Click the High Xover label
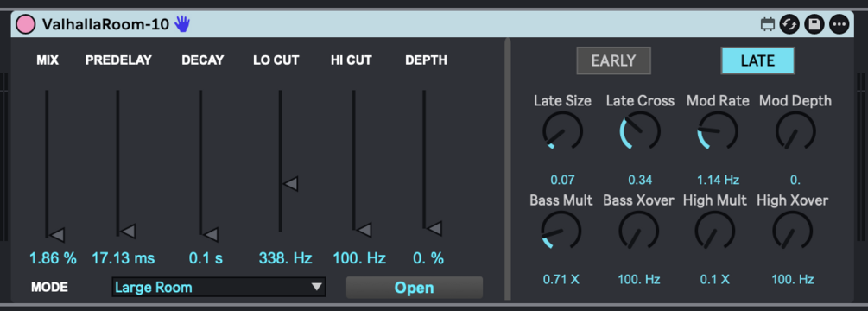Image resolution: width=868 pixels, height=311 pixels. (x=793, y=200)
